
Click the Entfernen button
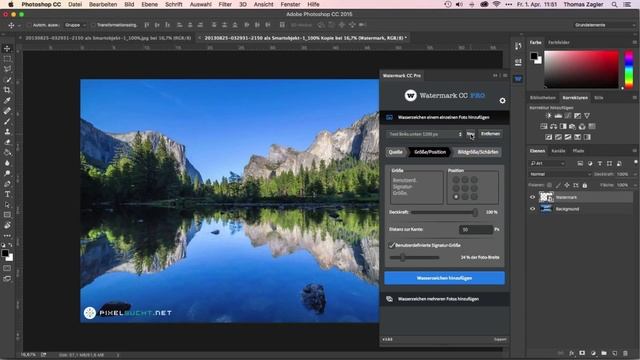click(490, 134)
